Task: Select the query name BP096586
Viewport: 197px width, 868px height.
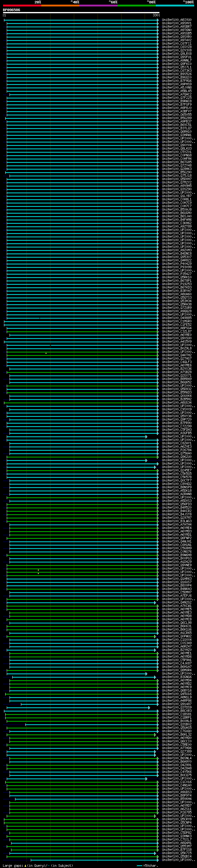Action: point(11,10)
